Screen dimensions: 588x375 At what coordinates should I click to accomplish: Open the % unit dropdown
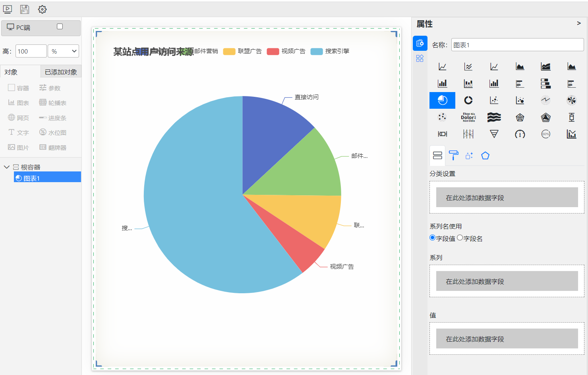coord(64,51)
